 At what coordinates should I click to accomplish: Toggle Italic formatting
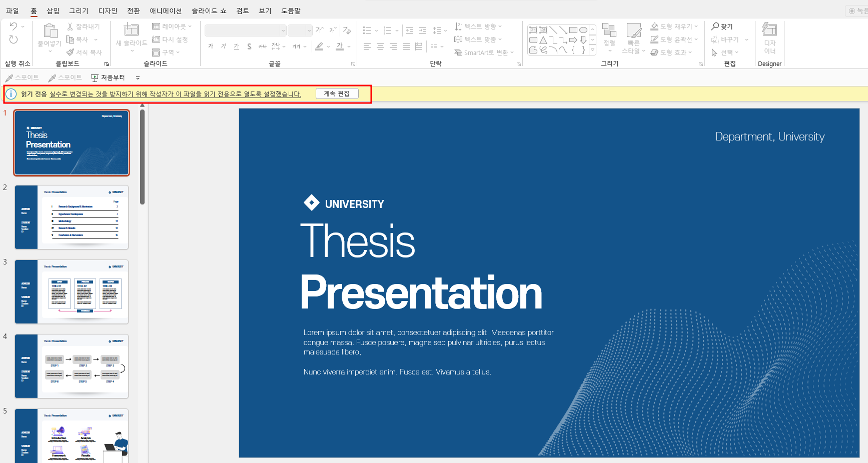[x=224, y=46]
